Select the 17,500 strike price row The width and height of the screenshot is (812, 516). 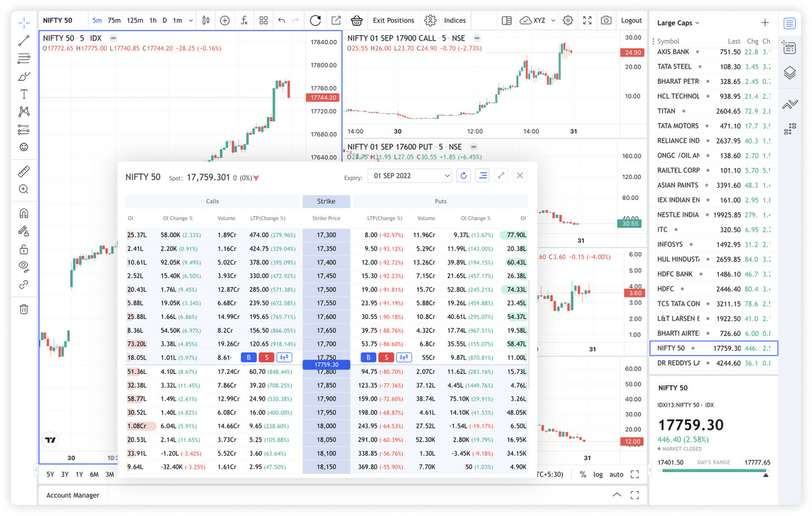click(326, 289)
